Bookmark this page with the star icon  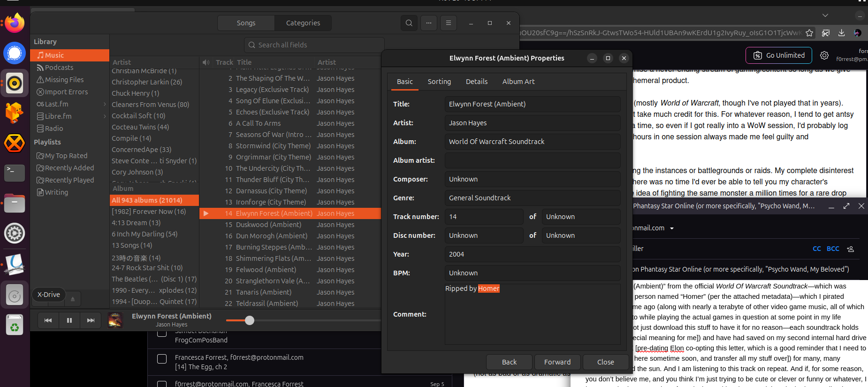coord(809,33)
